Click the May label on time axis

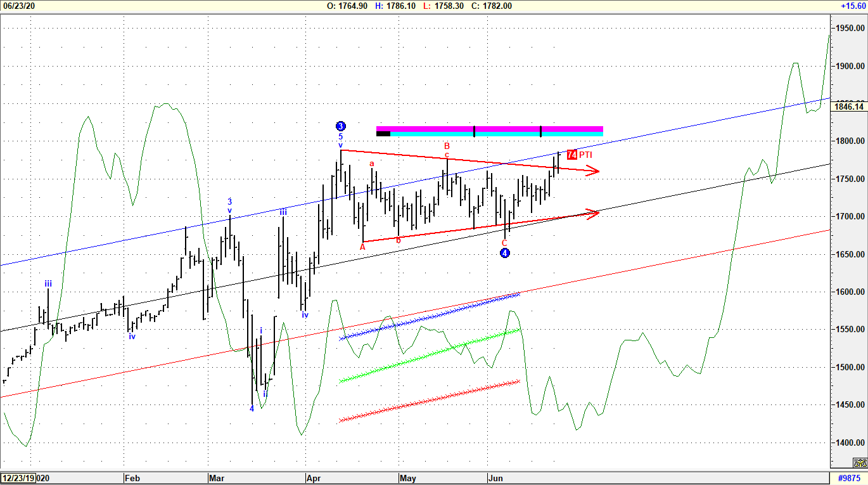pyautogui.click(x=407, y=478)
